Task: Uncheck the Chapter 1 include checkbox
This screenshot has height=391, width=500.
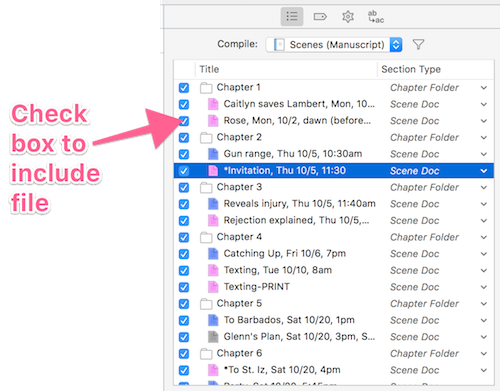Action: click(184, 88)
